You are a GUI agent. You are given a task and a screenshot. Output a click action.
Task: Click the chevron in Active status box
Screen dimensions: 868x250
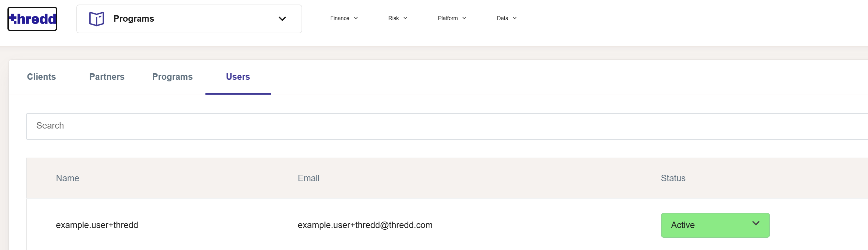pos(756,223)
